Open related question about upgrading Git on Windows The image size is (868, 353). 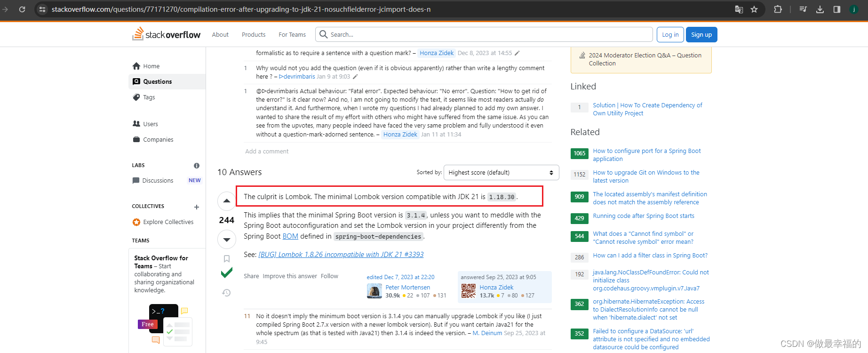[x=646, y=176]
